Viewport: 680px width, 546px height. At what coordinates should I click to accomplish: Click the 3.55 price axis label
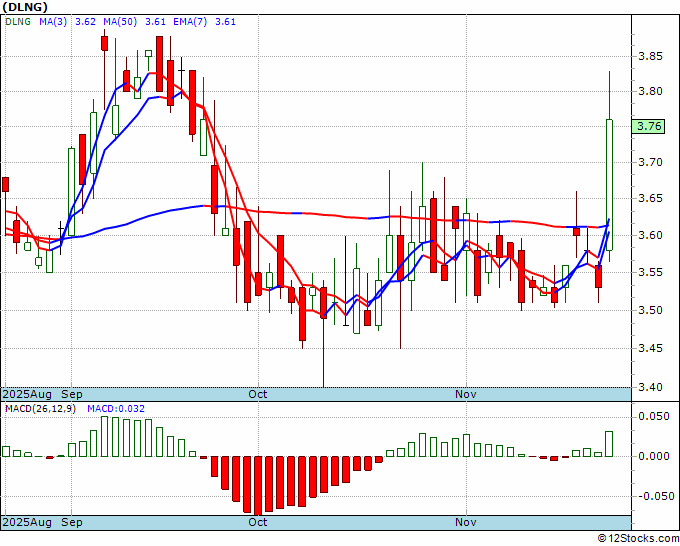coord(650,272)
